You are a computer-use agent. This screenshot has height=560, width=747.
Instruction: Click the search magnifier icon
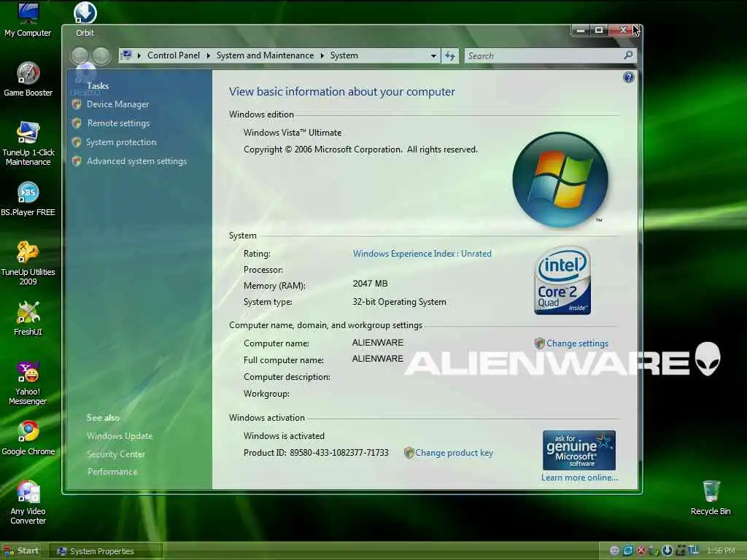(x=628, y=55)
